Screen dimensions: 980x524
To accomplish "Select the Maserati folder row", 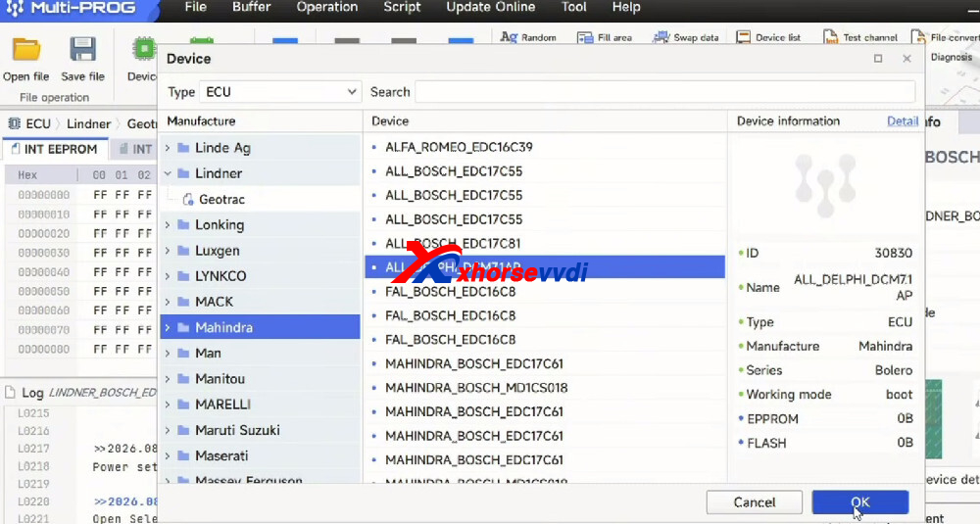I will pyautogui.click(x=260, y=455).
